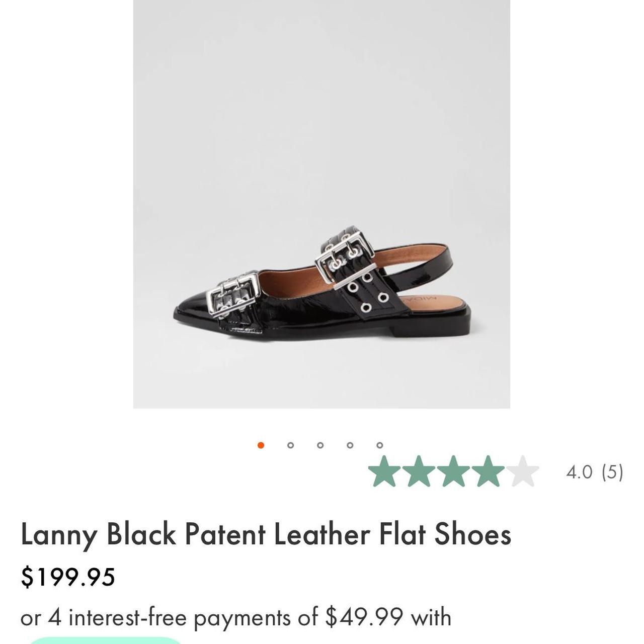Click the third green rating star
This screenshot has height=644, width=644.
453,471
